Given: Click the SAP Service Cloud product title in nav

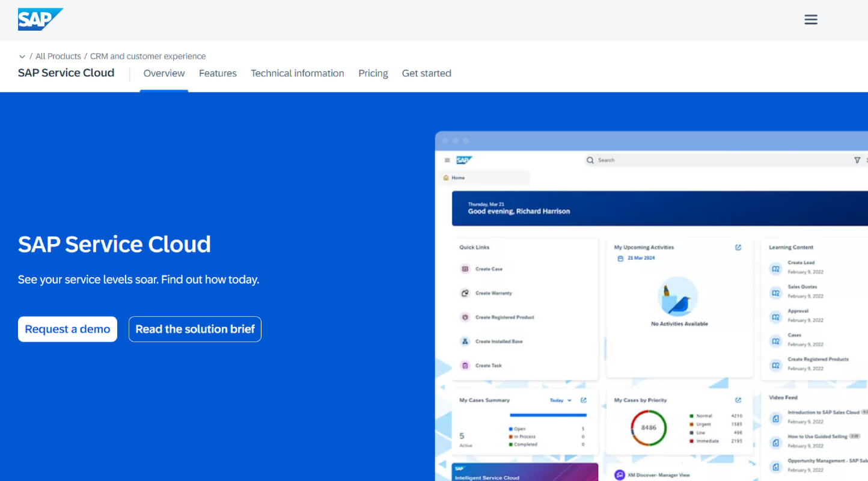Looking at the screenshot, I should coord(66,73).
